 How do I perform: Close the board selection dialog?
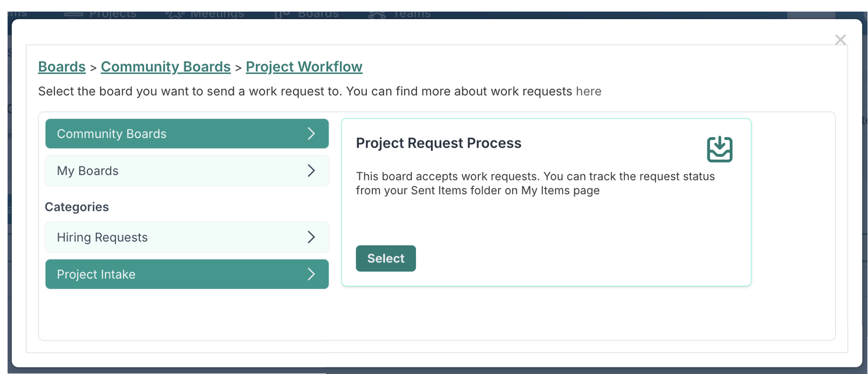click(x=840, y=40)
